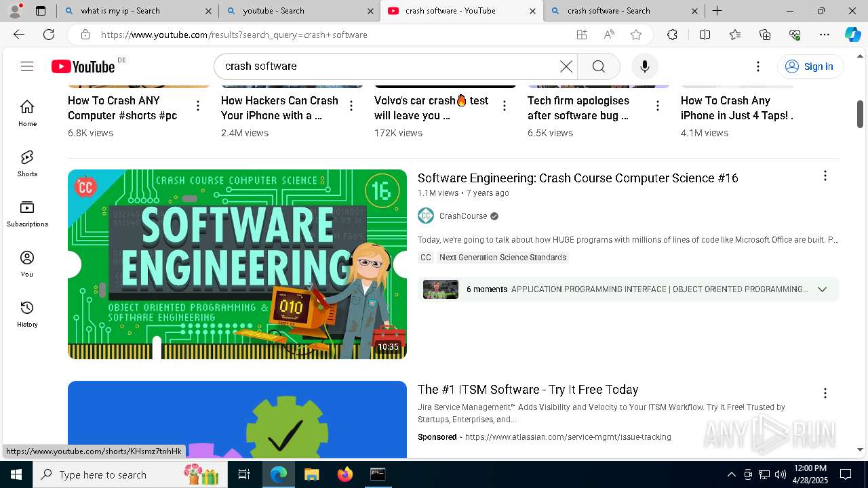This screenshot has width=868, height=488.
Task: Switch to 'crash software - Search' tab
Action: [624, 11]
